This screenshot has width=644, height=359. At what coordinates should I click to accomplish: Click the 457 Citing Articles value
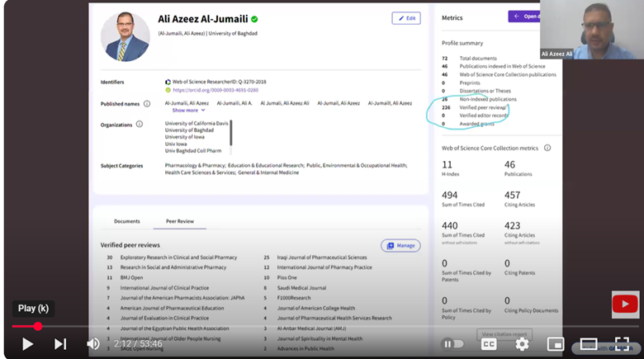[512, 195]
